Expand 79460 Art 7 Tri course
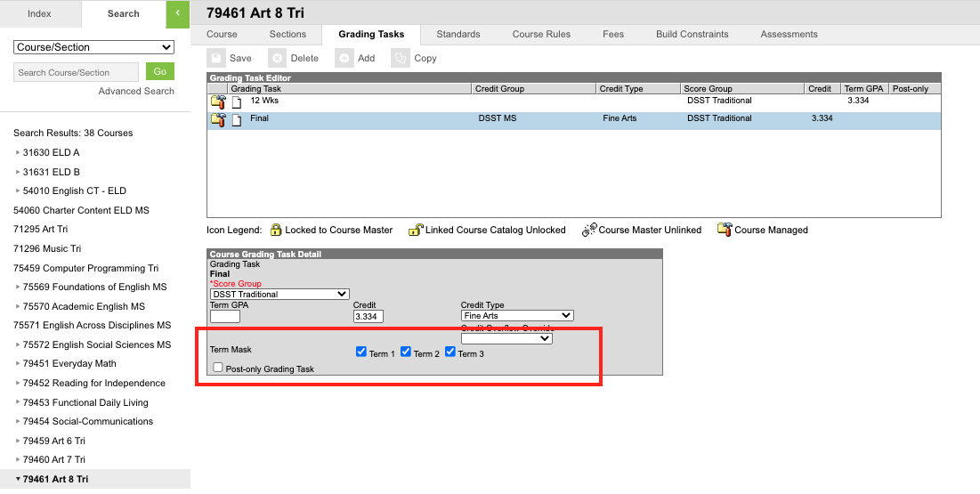Image resolution: width=980 pixels, height=494 pixels. (18, 459)
